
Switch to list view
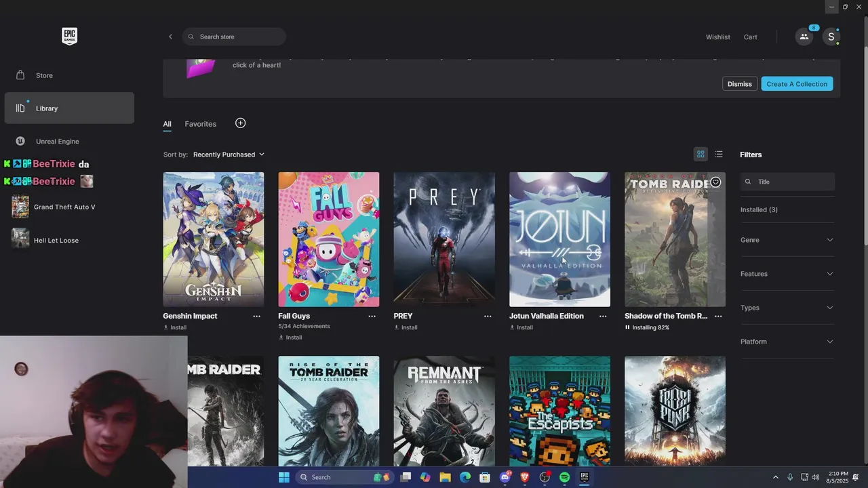point(719,155)
